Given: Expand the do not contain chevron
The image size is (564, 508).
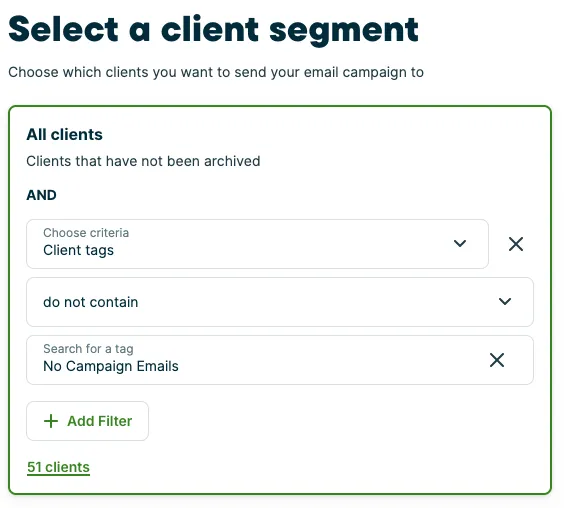Looking at the screenshot, I should [505, 301].
